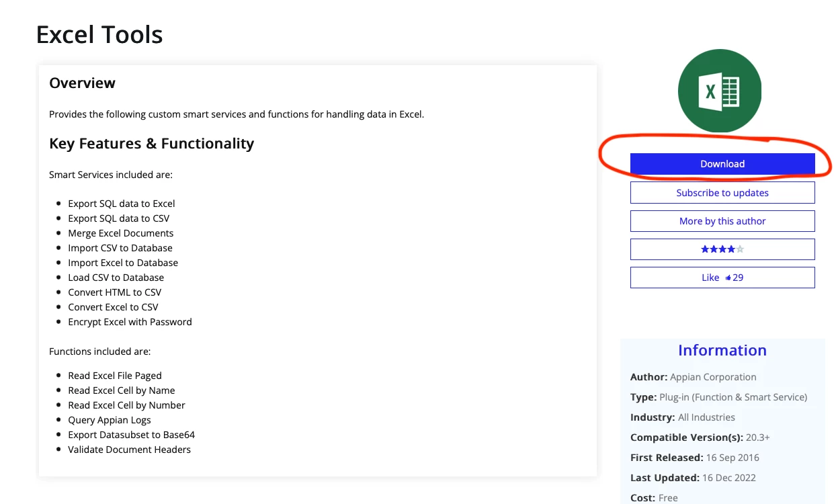Image resolution: width=838 pixels, height=504 pixels.
Task: Click Industry: All Industries line
Action: [x=683, y=417]
